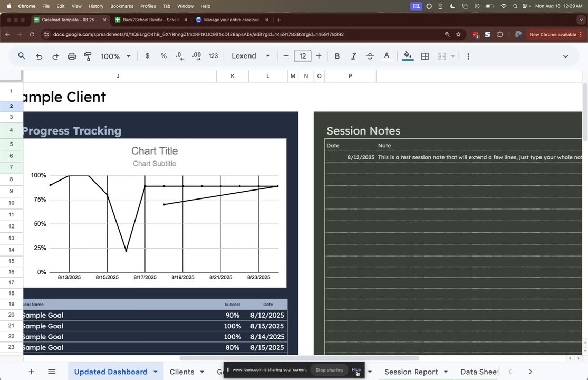Open the Bookmarks menu in menu bar

pyautogui.click(x=122, y=6)
